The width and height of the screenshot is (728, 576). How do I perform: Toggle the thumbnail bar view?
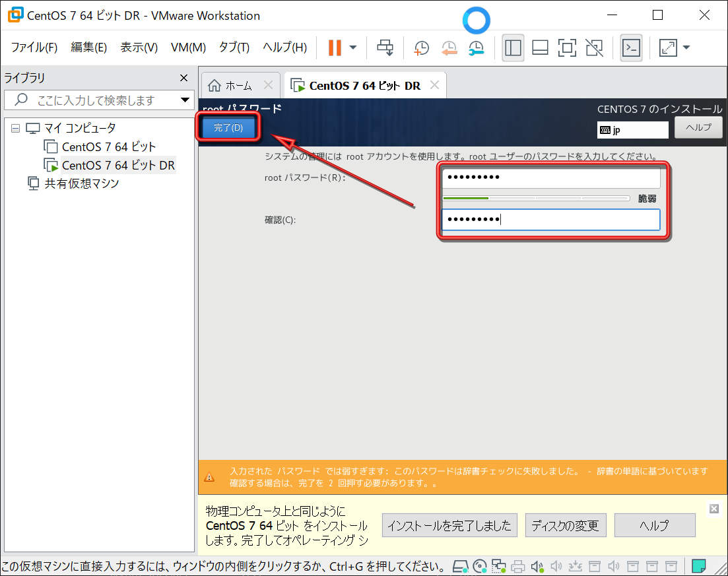pos(540,48)
